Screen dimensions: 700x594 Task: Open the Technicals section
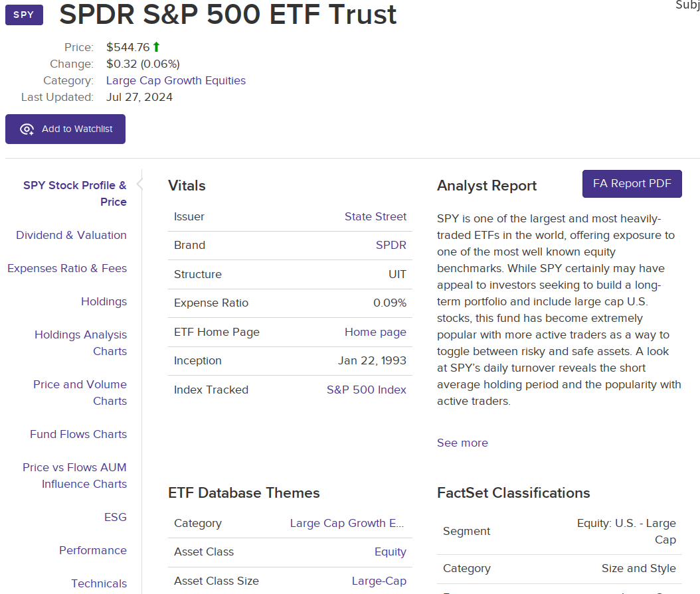tap(99, 583)
